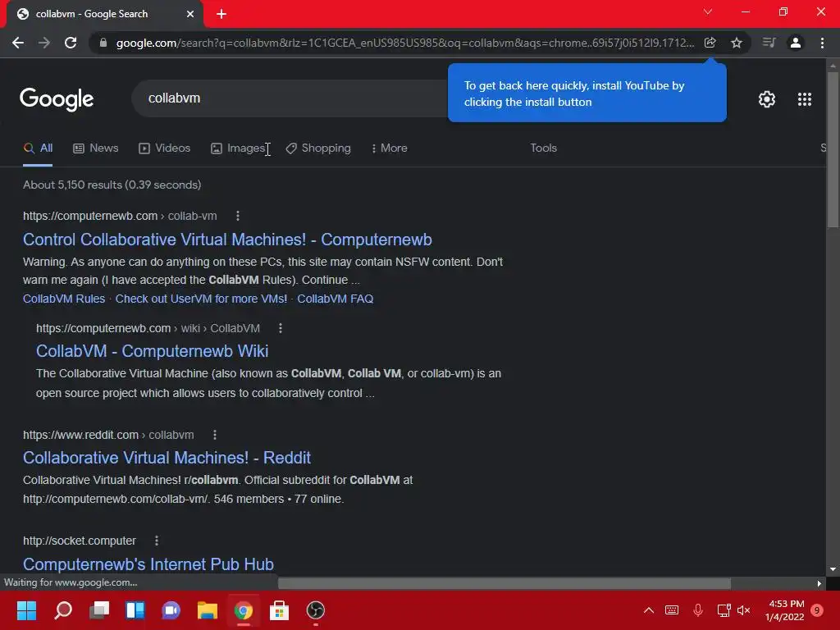Viewport: 840px width, 630px height.
Task: Switch to the Shopping tab
Action: tap(318, 148)
